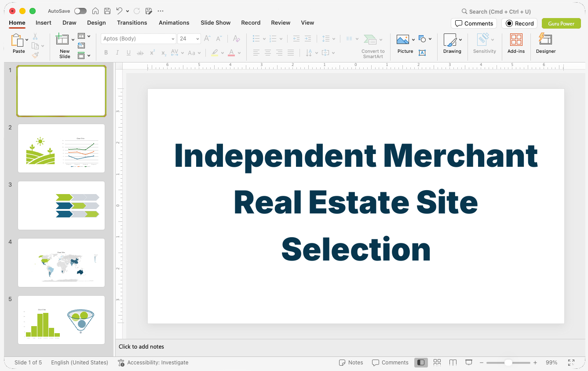This screenshot has width=588, height=371.
Task: Click Convert to SmartArt
Action: (x=373, y=46)
